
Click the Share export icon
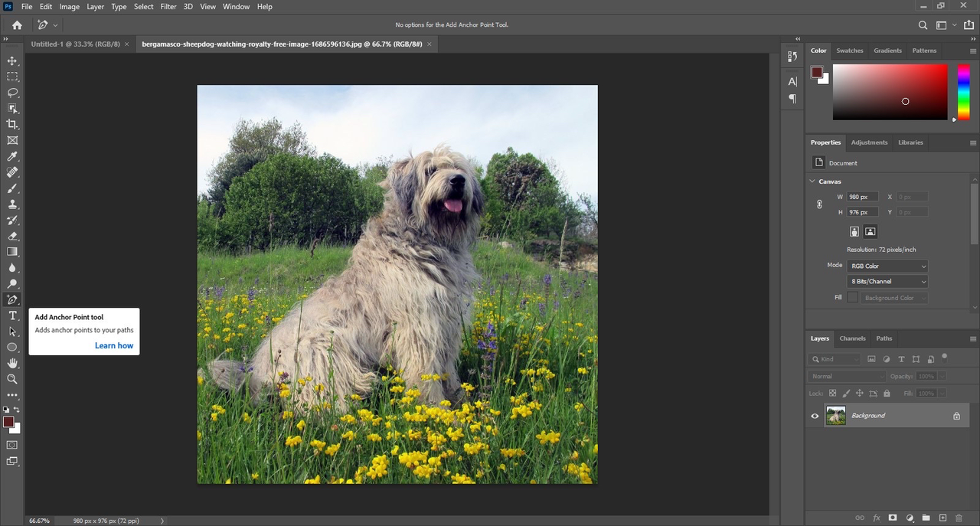pos(969,25)
